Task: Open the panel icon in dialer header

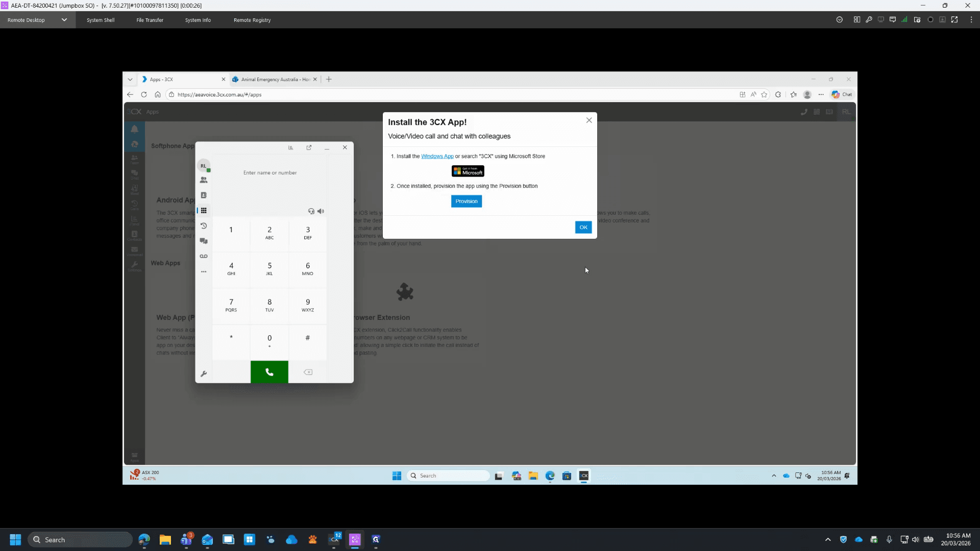Action: point(291,147)
